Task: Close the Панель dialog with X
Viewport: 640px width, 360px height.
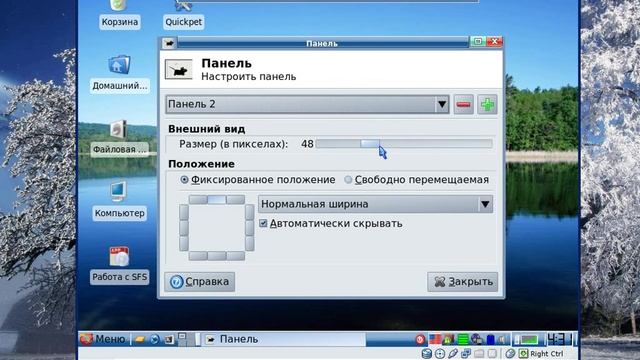Action: (x=494, y=41)
